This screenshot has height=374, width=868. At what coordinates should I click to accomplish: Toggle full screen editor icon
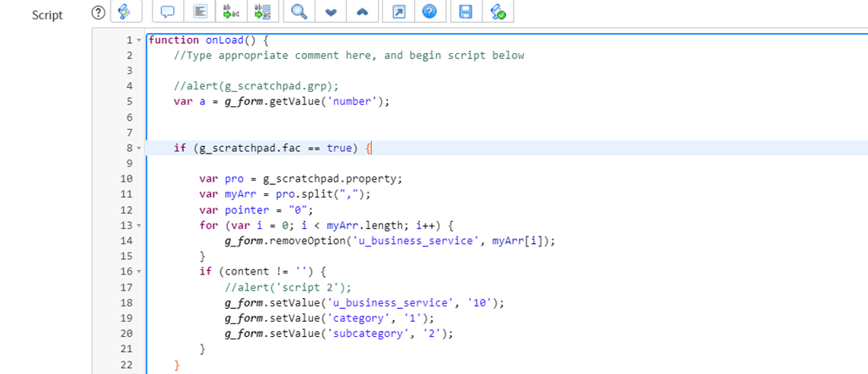(x=398, y=12)
